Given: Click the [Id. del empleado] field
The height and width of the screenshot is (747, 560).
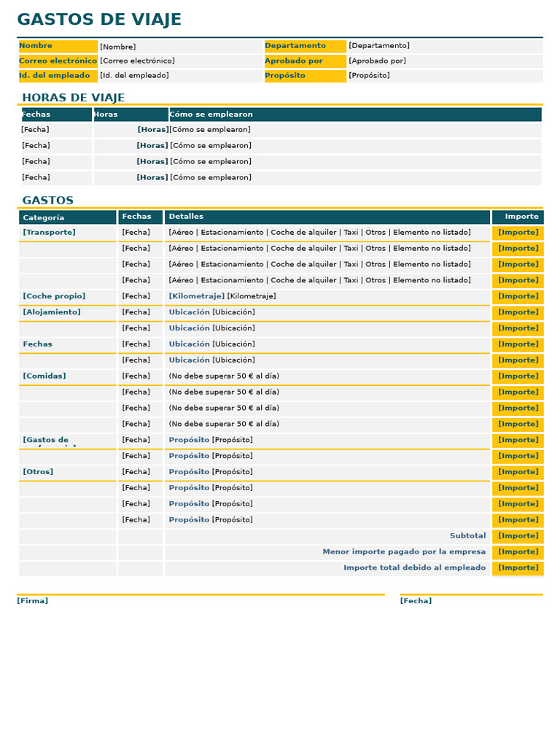Looking at the screenshot, I should coord(181,75).
